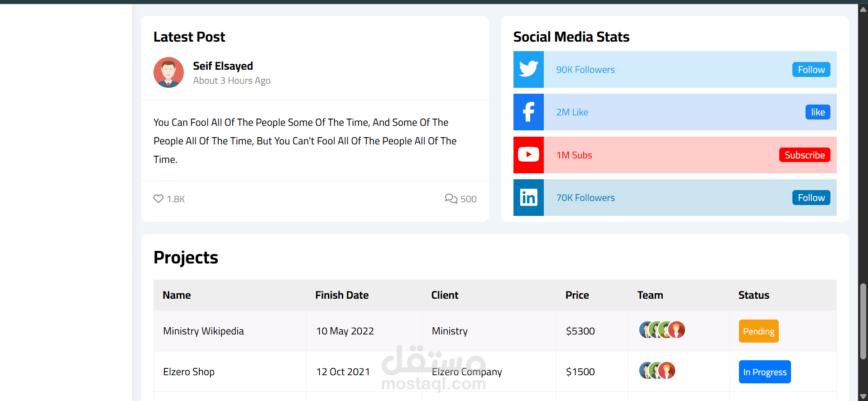Follow the LinkedIn page with 70K Followers
868x401 pixels.
tap(811, 197)
